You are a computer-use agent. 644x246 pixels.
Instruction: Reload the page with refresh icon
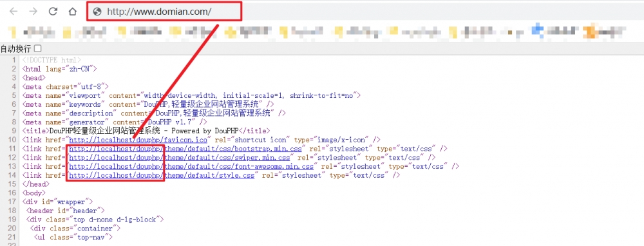(53, 12)
